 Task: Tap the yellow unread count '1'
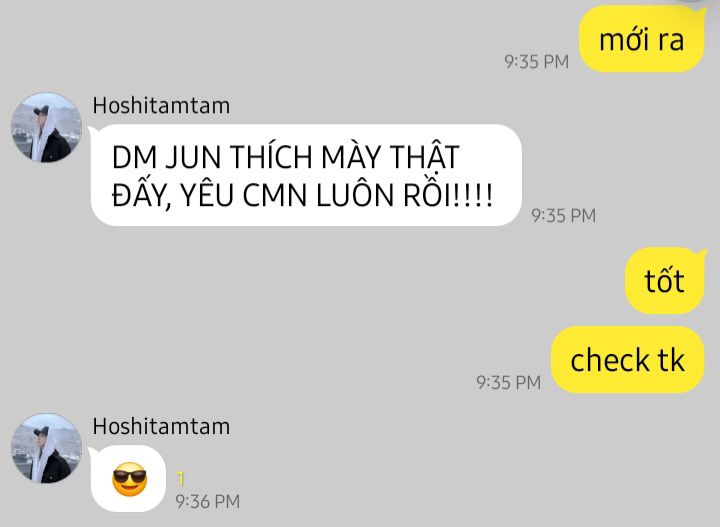point(180,479)
